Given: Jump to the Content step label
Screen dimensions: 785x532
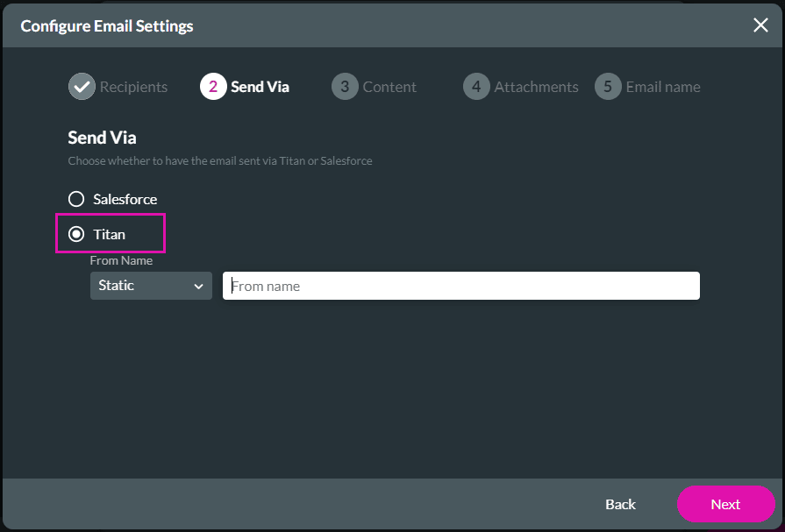Looking at the screenshot, I should click(389, 87).
